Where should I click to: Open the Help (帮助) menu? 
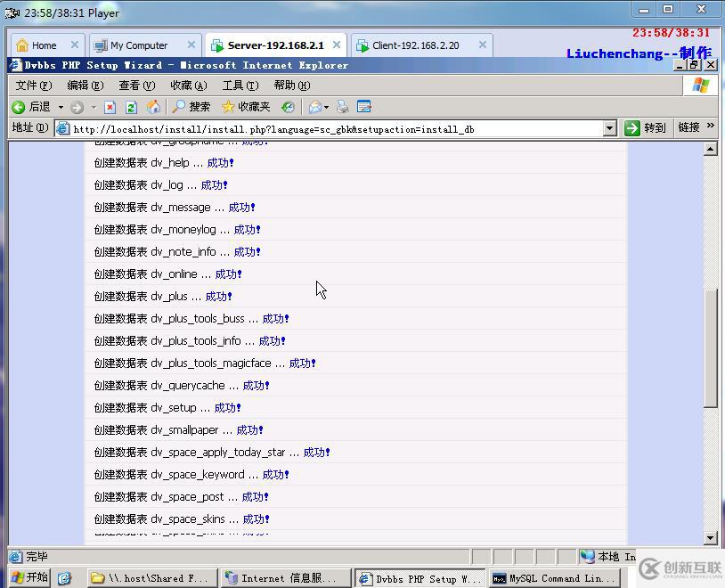coord(292,86)
